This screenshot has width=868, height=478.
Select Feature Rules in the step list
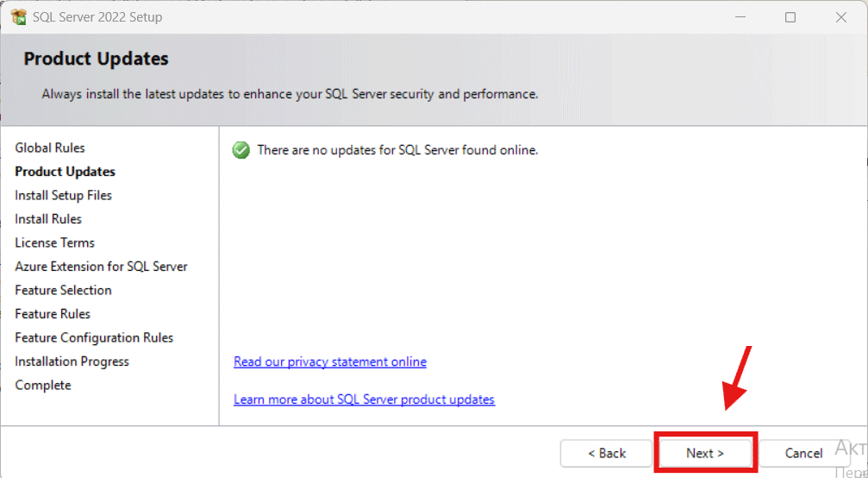pyautogui.click(x=53, y=314)
